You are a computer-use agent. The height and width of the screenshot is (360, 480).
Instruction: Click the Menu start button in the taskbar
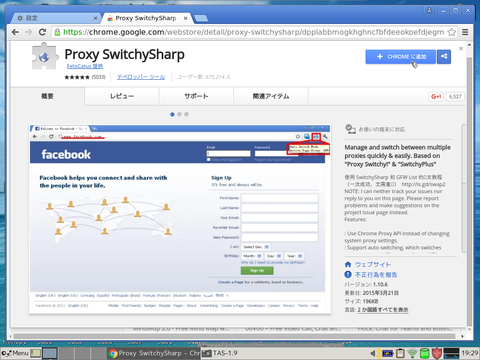click(15, 353)
